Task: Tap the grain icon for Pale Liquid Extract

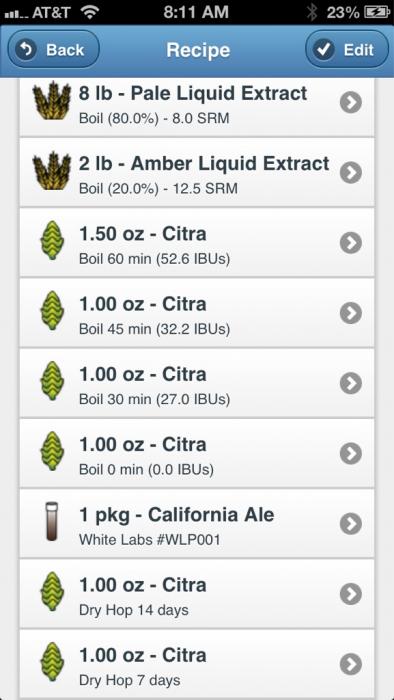Action: [x=52, y=100]
